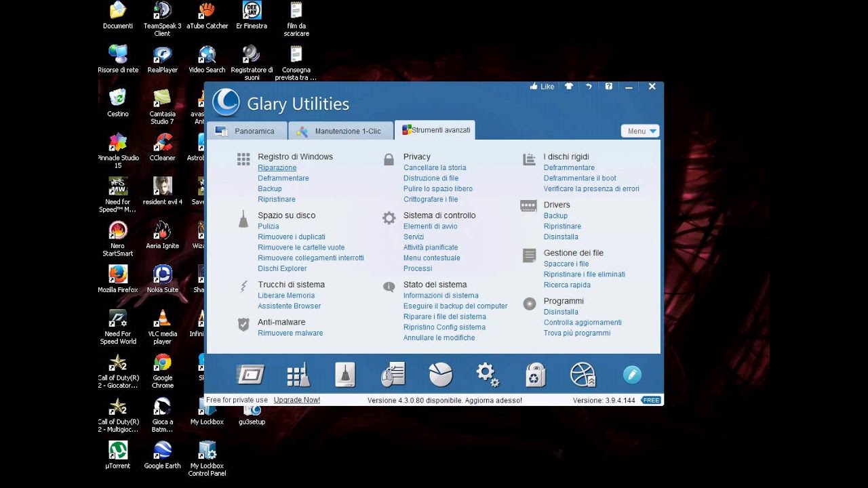Open Informazioni di sistema link
Viewport: 868px width, 488px height.
pos(441,296)
